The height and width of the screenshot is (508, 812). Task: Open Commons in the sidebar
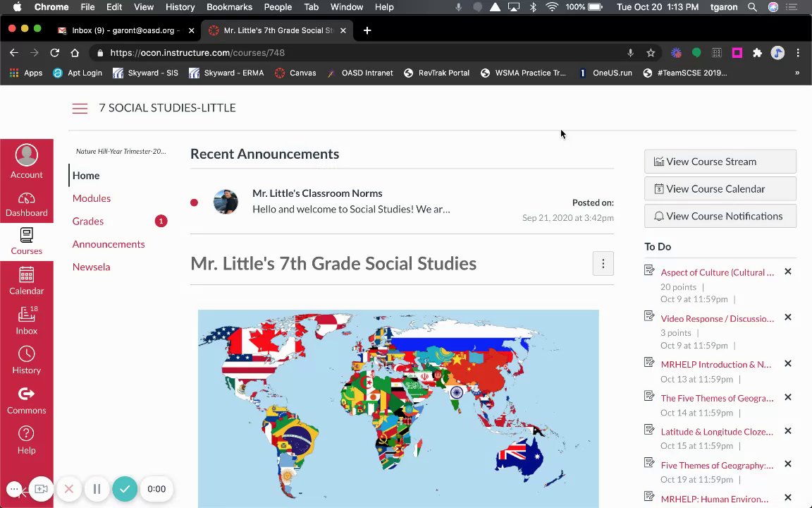tap(26, 400)
